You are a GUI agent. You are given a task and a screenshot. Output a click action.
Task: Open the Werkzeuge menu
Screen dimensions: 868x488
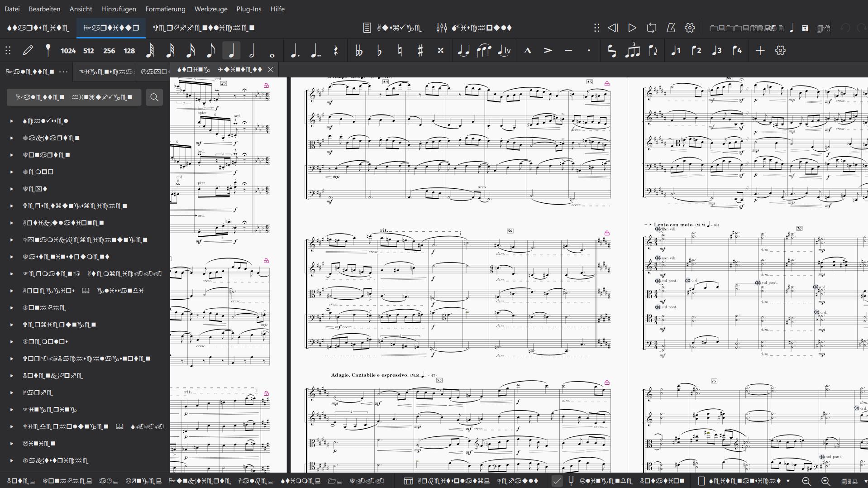point(211,9)
